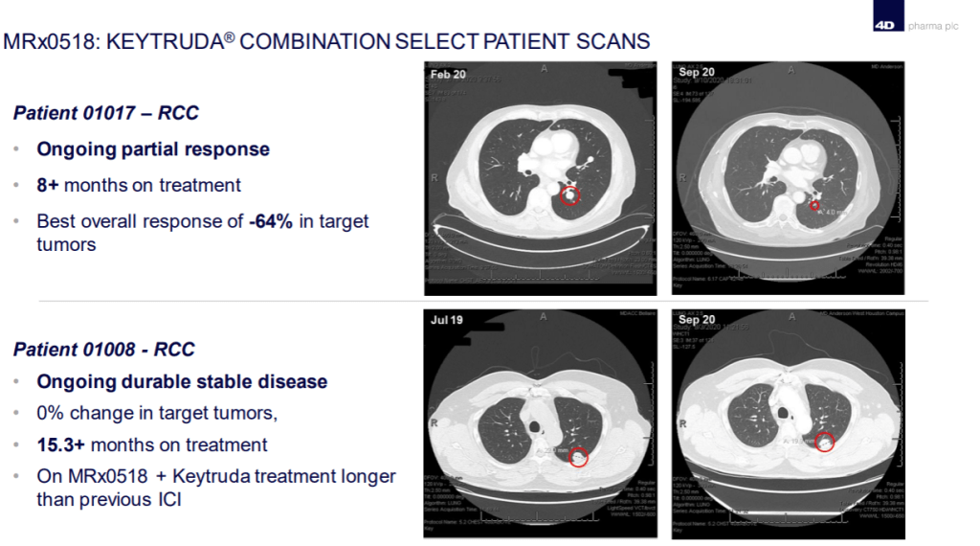Open the Feb 20 CT scan image
Screen dimensions: 980x546
pos(542,178)
